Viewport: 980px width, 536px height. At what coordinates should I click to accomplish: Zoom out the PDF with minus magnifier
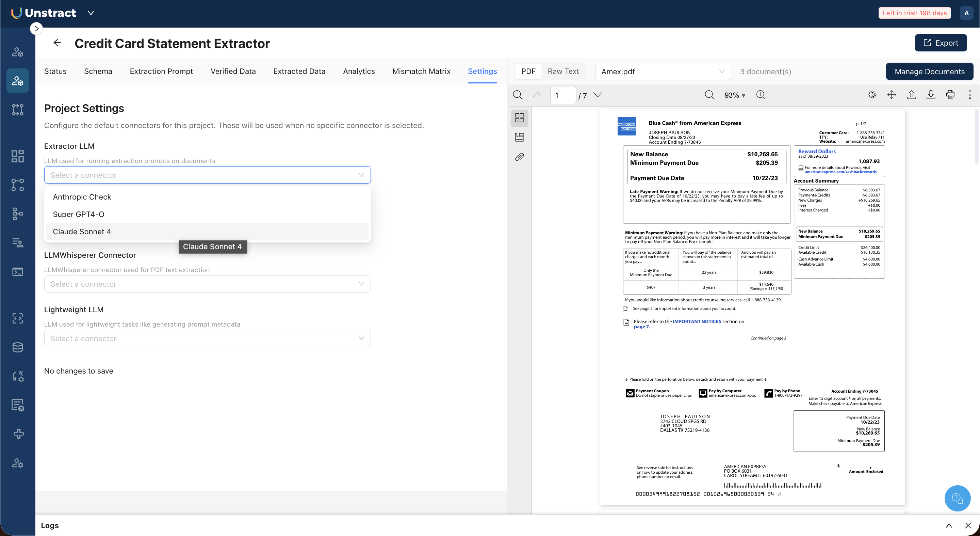(x=709, y=95)
